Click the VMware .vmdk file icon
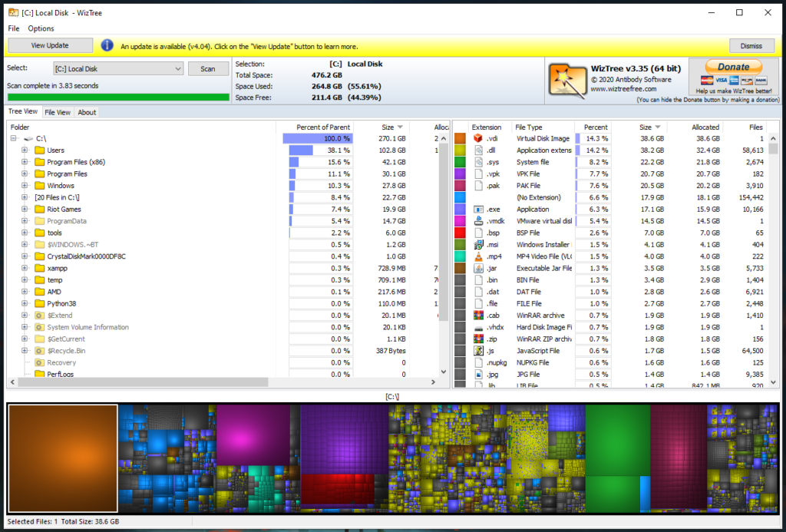 (477, 221)
